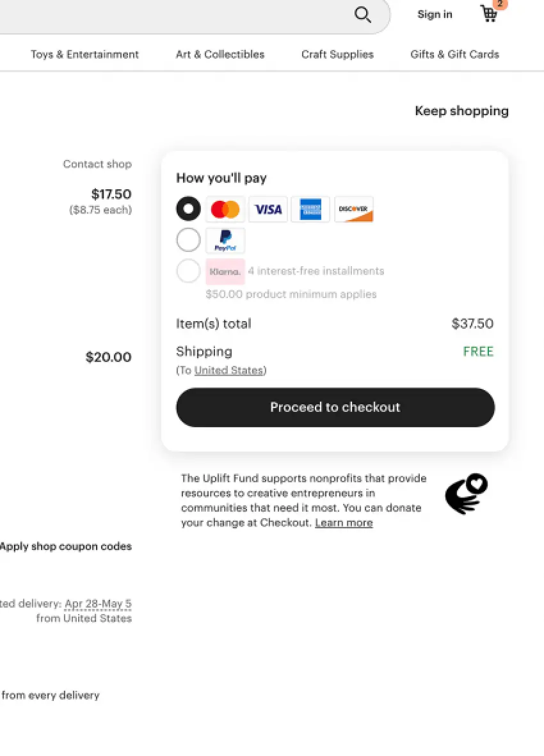Click the Klarna logo badge

click(x=225, y=271)
